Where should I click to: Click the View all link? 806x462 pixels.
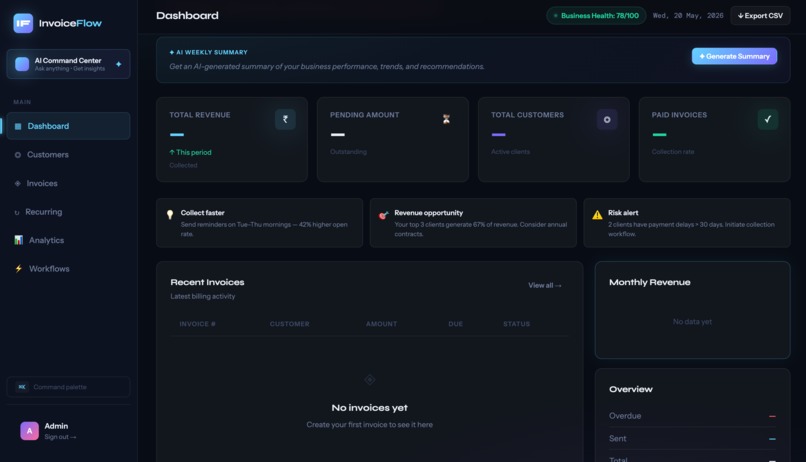click(545, 285)
